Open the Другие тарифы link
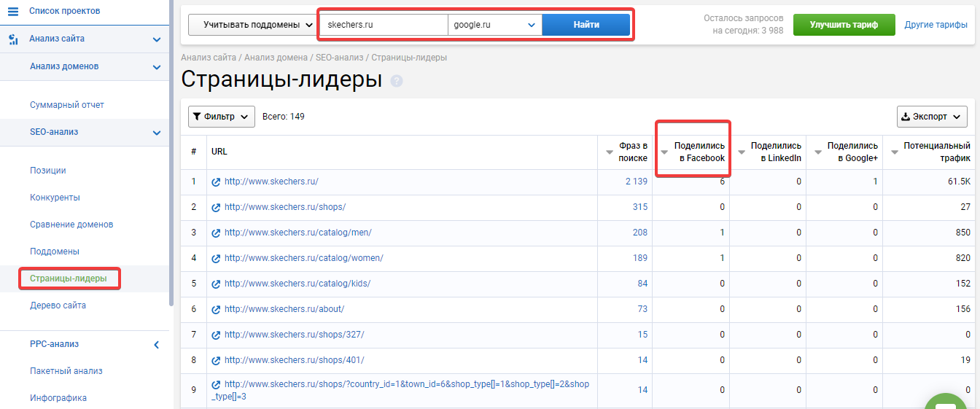Image resolution: width=980 pixels, height=409 pixels. pos(936,25)
